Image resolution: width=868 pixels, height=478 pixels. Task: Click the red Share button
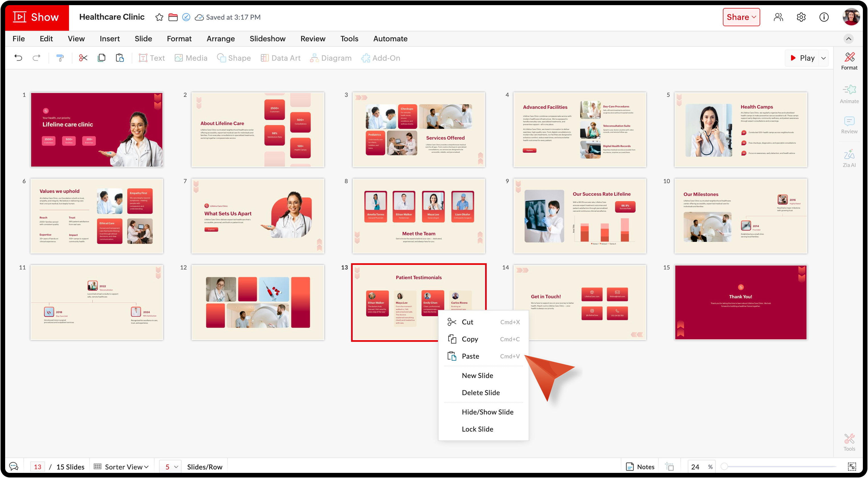point(741,17)
